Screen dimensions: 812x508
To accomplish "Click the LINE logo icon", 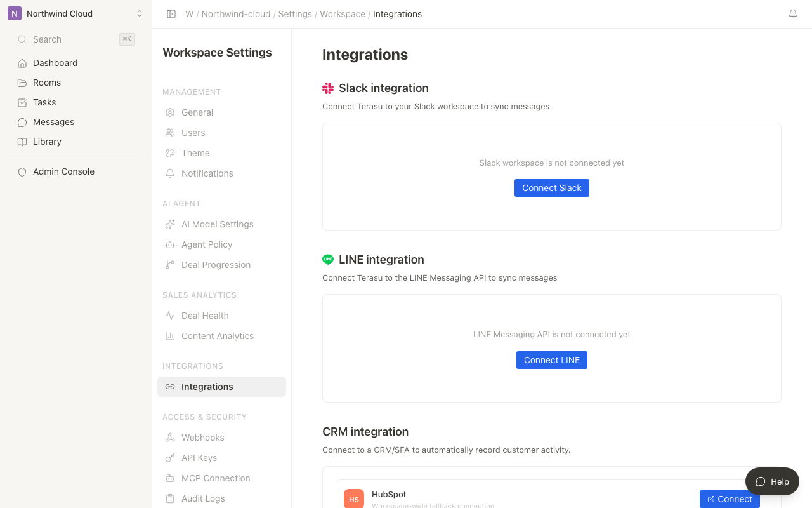I will pyautogui.click(x=328, y=260).
